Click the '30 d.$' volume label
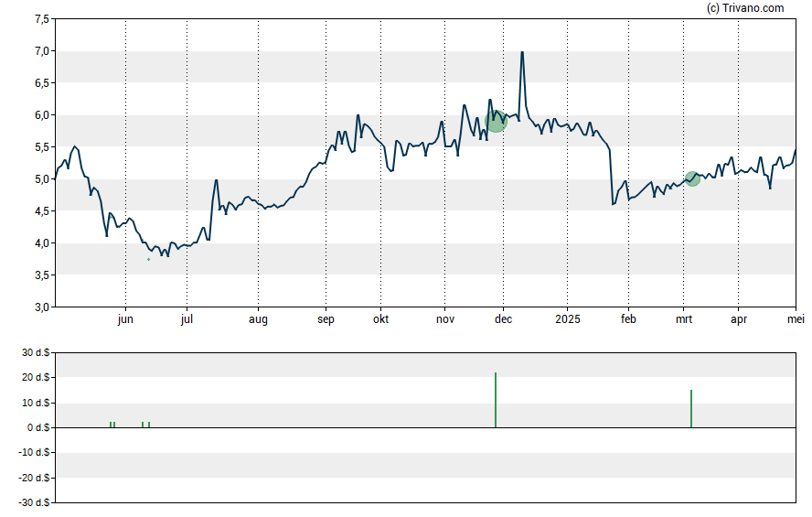Viewport: 812px width, 517px height. click(x=36, y=353)
